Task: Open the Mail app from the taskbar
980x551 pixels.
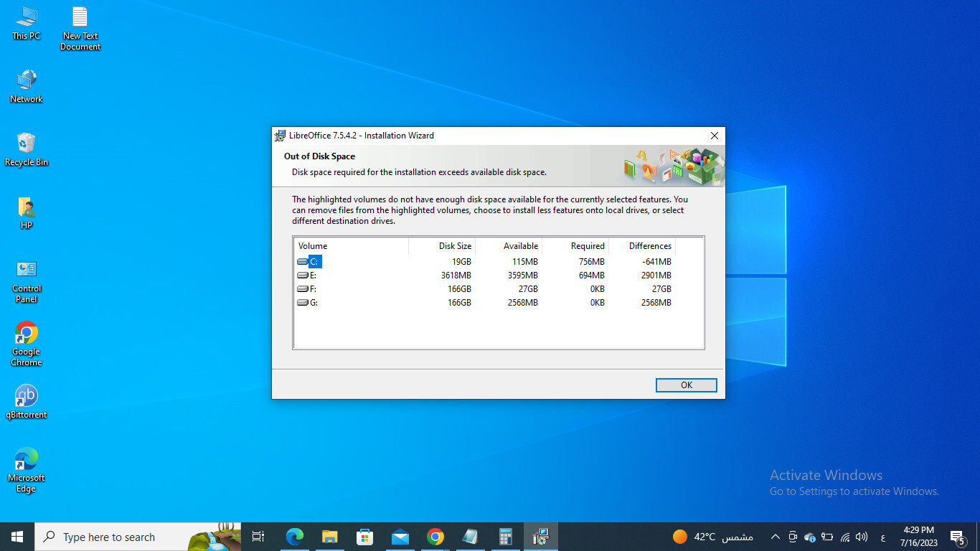Action: click(x=400, y=537)
